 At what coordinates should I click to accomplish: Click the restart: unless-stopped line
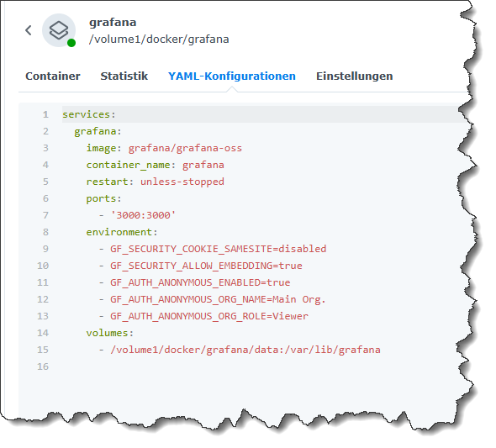156,182
